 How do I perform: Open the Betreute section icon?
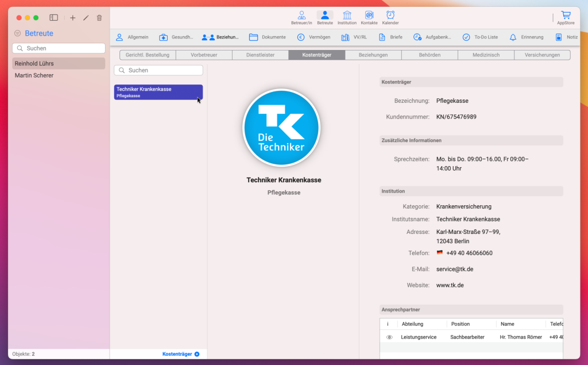click(x=325, y=18)
